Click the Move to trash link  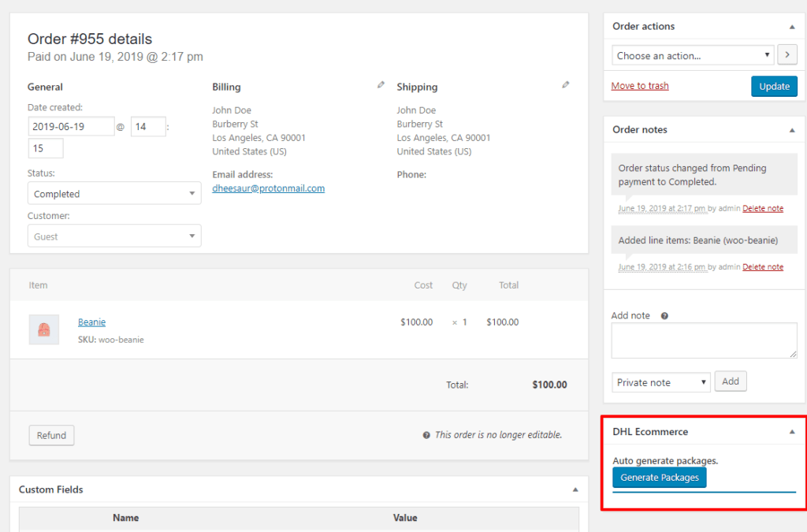640,85
